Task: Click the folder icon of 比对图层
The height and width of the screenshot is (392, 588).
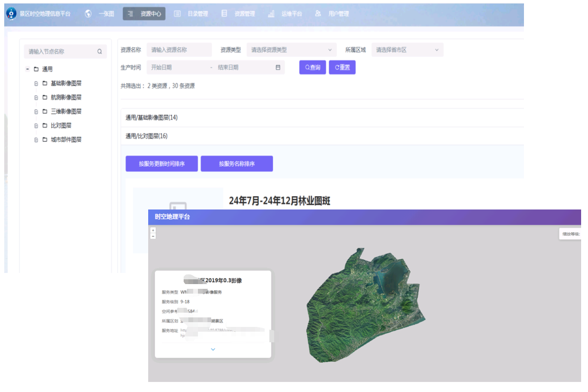Action: click(x=44, y=125)
